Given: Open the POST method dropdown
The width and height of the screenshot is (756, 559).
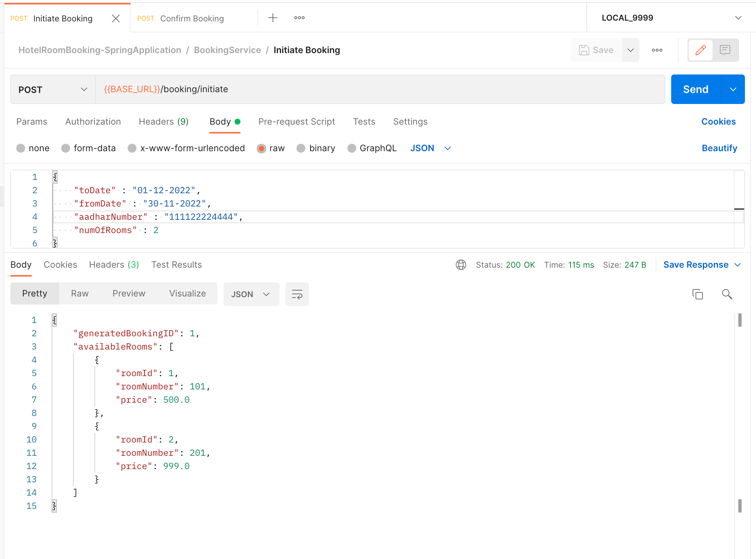Looking at the screenshot, I should 52,89.
